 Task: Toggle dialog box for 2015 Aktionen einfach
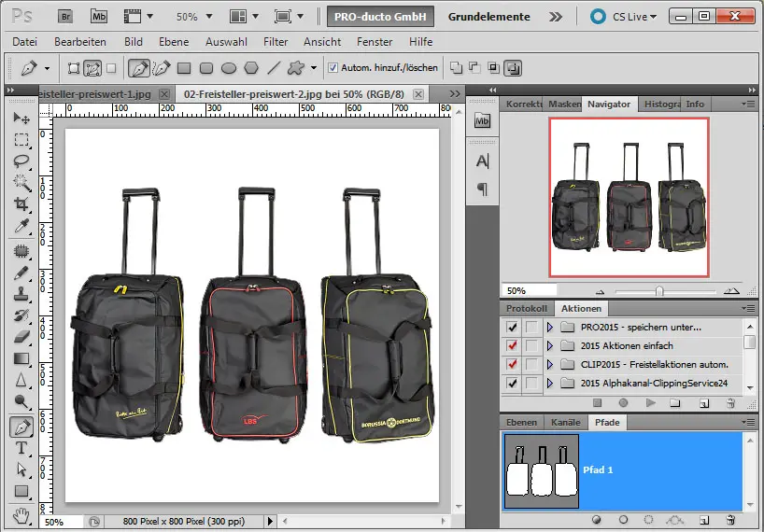[x=531, y=345]
